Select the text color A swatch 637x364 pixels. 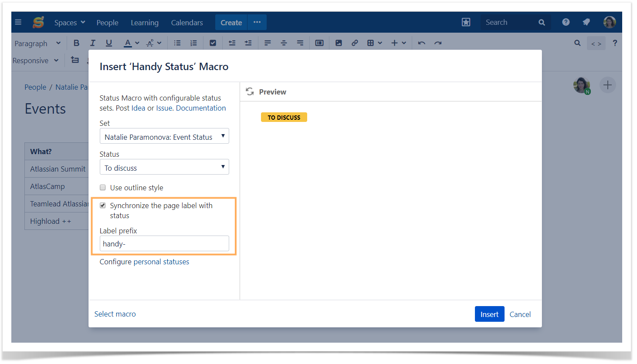128,43
